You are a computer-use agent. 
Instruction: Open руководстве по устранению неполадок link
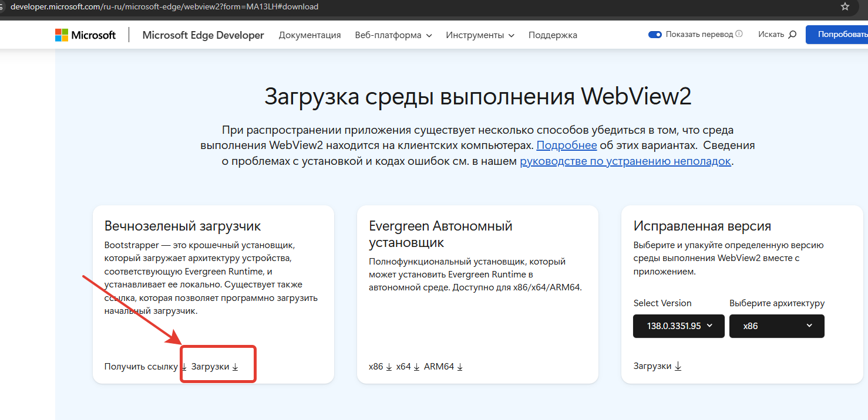625,161
